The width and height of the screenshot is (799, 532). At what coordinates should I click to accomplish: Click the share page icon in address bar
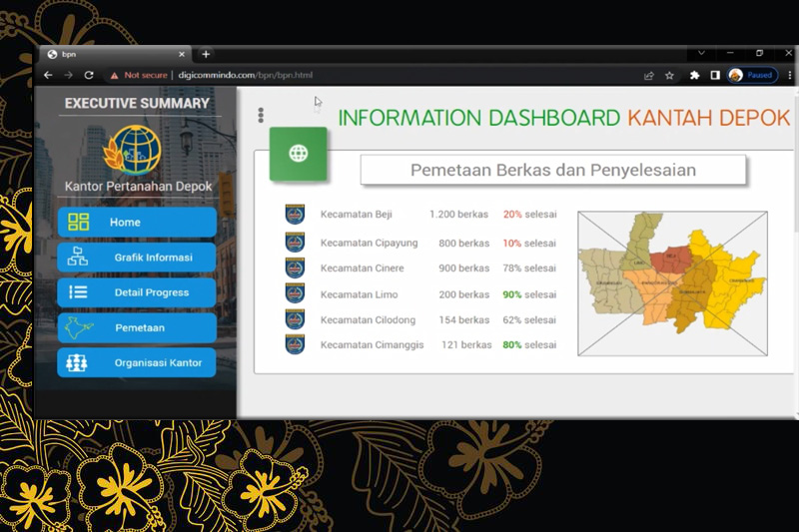click(649, 75)
